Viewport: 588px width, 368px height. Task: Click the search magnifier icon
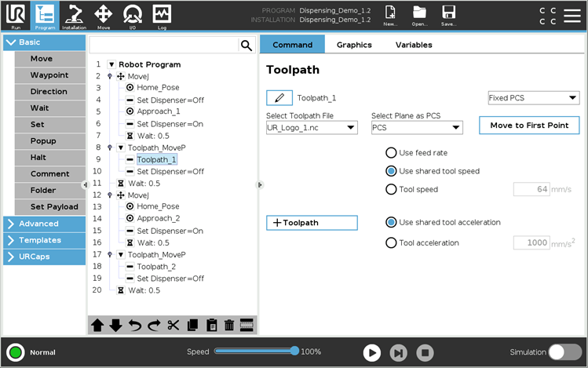247,46
